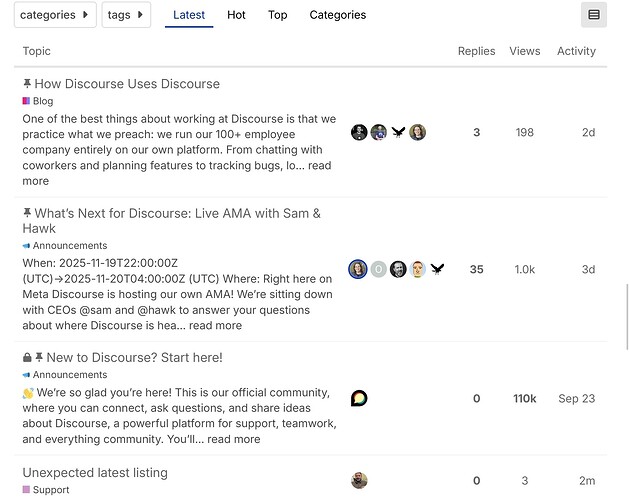Click the Discourse logo avatar in New to Discourse row

coord(359,398)
